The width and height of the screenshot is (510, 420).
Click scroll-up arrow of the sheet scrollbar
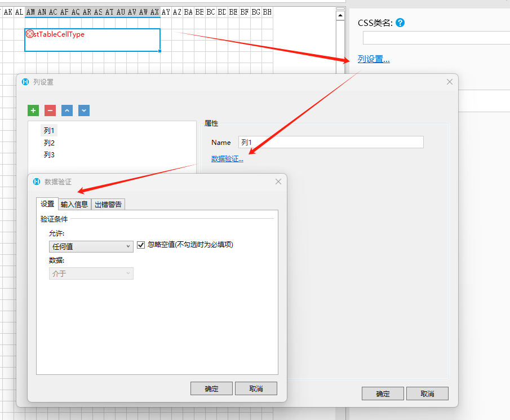[340, 15]
